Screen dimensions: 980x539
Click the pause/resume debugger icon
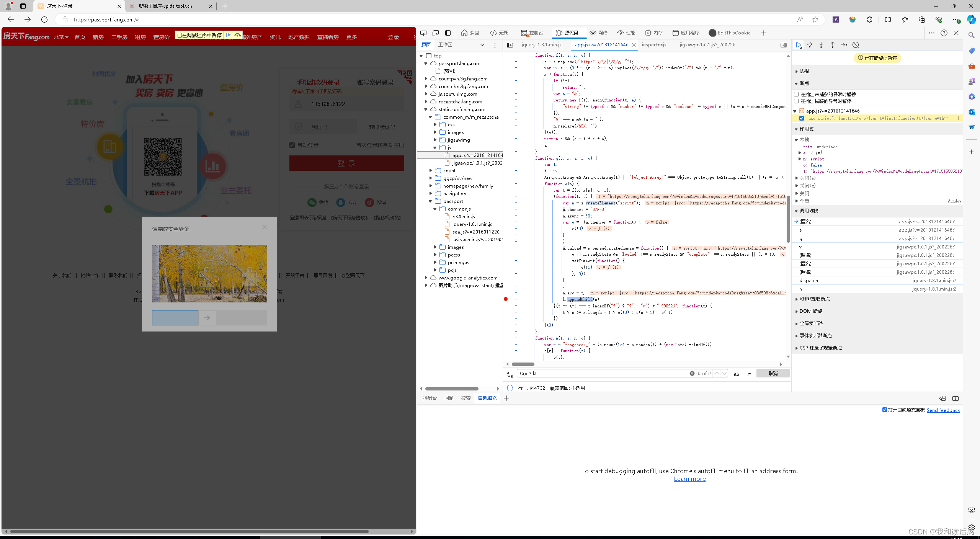799,44
